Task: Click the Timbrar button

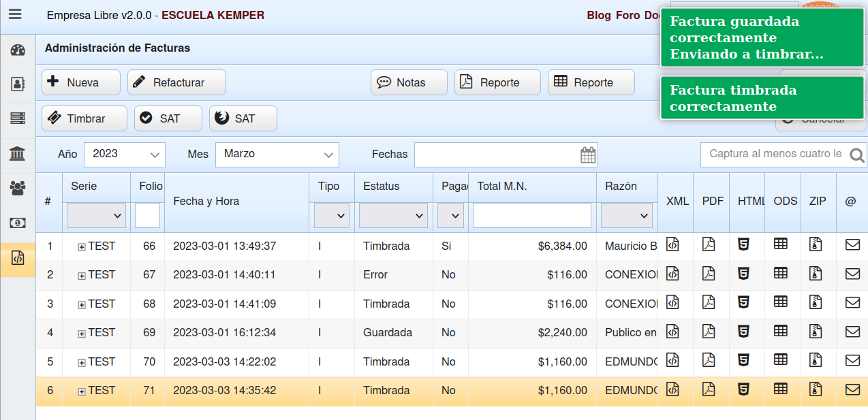Action: [x=84, y=118]
